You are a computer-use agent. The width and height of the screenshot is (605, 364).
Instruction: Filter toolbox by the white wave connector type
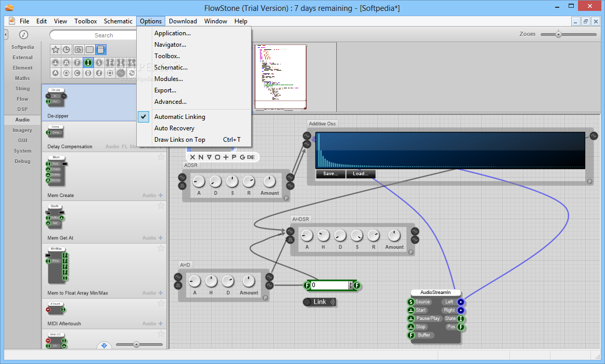(x=131, y=73)
